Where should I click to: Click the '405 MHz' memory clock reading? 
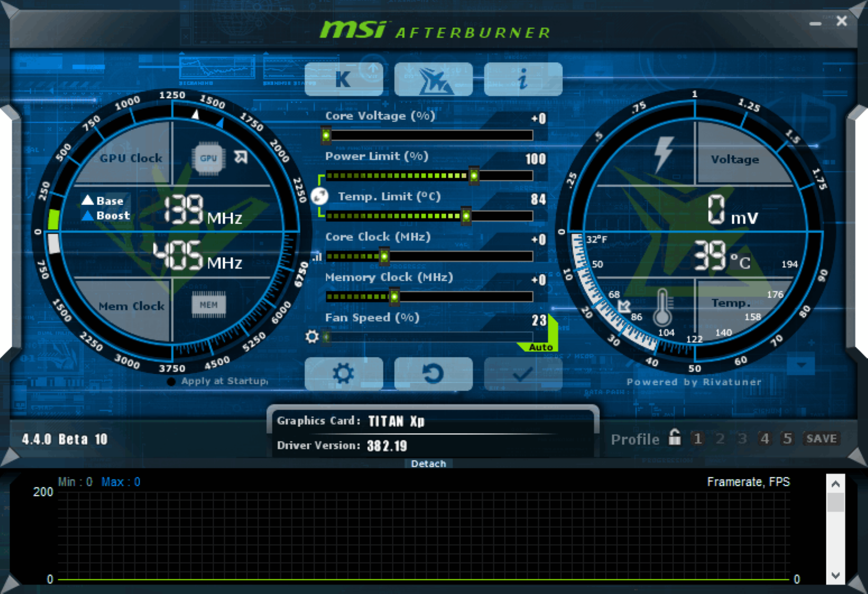198,256
